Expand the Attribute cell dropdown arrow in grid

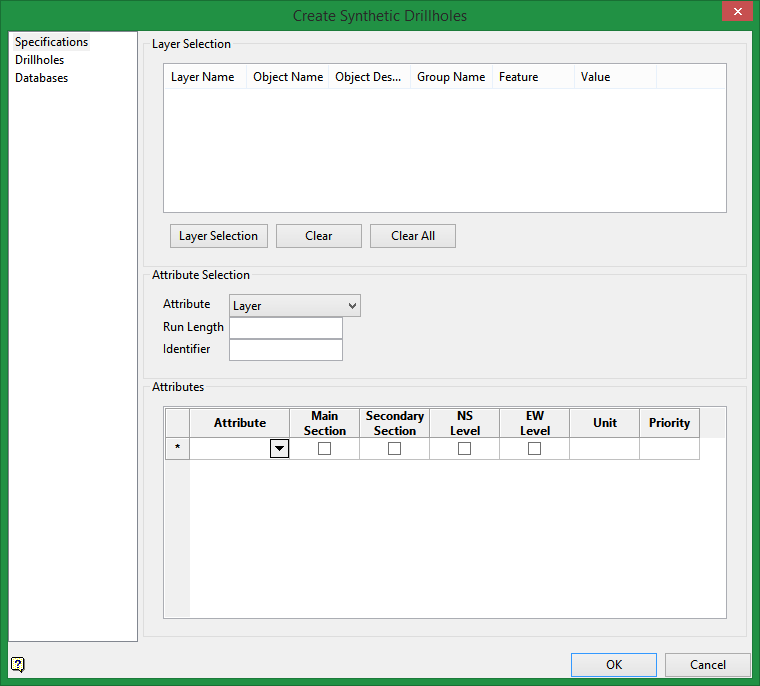click(279, 449)
